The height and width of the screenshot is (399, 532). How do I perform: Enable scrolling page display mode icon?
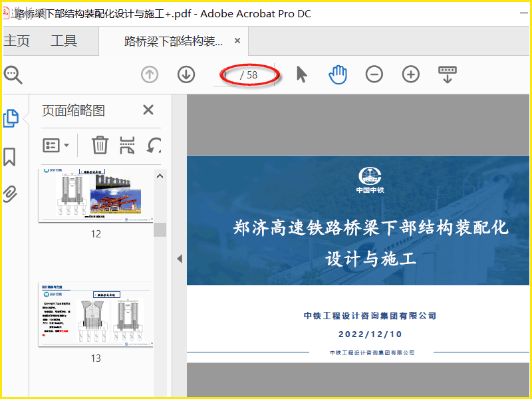click(447, 74)
